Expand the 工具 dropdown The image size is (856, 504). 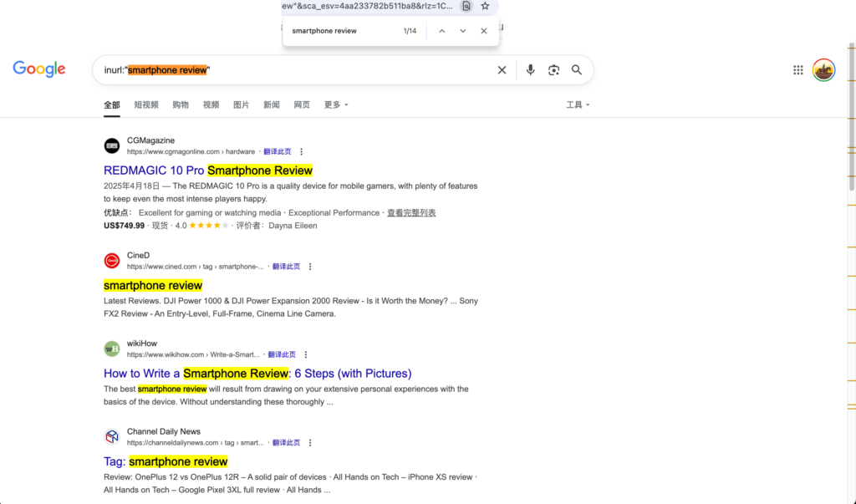point(578,104)
